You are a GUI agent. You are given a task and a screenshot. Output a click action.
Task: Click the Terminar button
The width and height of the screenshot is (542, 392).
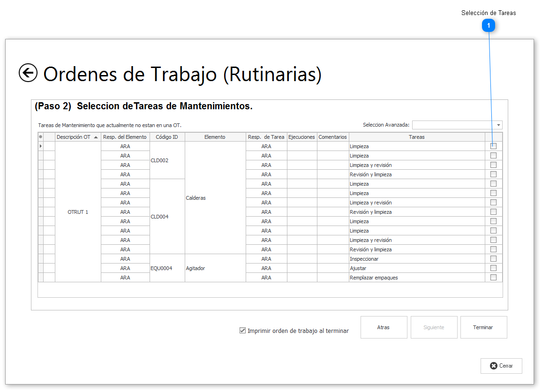click(483, 327)
